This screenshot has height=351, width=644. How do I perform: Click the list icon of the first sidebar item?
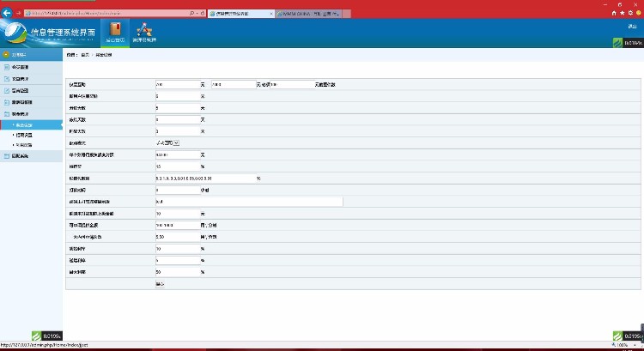7,67
